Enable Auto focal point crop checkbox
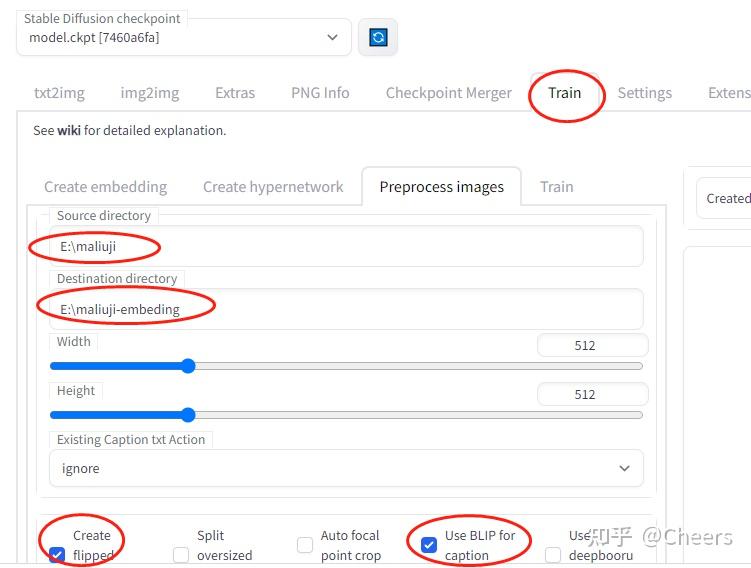The width and height of the screenshot is (751, 568). point(305,545)
